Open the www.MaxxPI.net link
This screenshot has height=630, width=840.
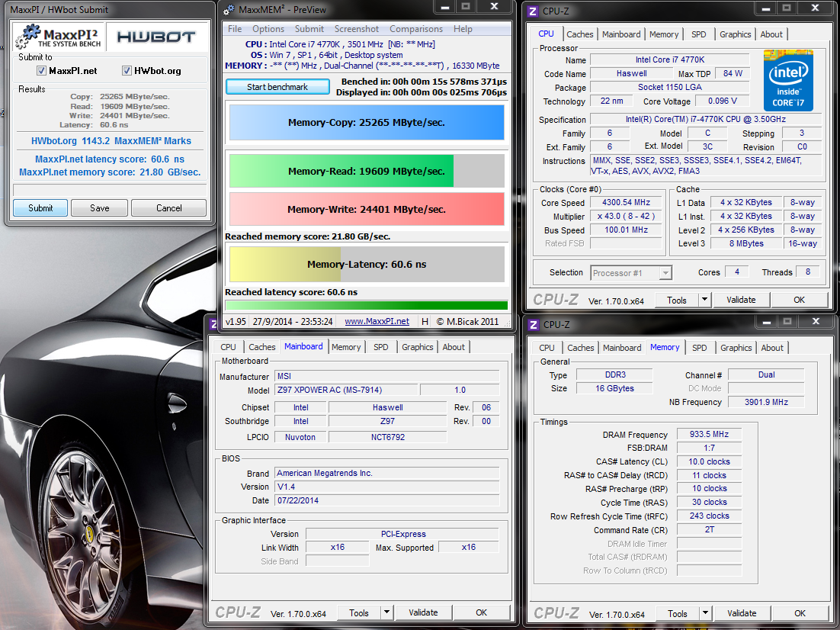pyautogui.click(x=377, y=321)
